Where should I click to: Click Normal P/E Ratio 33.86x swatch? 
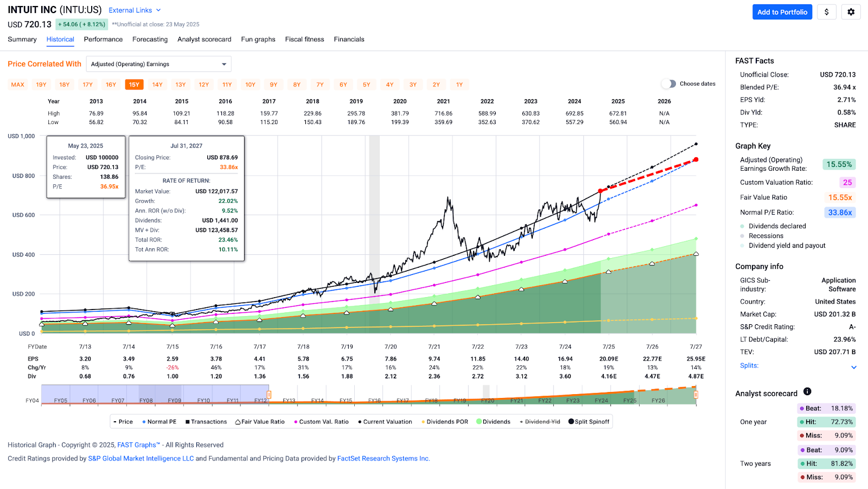(840, 213)
